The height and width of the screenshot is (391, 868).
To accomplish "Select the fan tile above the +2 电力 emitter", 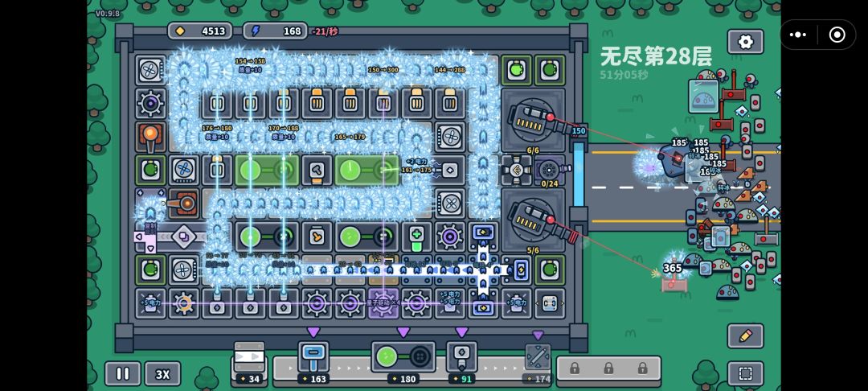I will pos(449,137).
